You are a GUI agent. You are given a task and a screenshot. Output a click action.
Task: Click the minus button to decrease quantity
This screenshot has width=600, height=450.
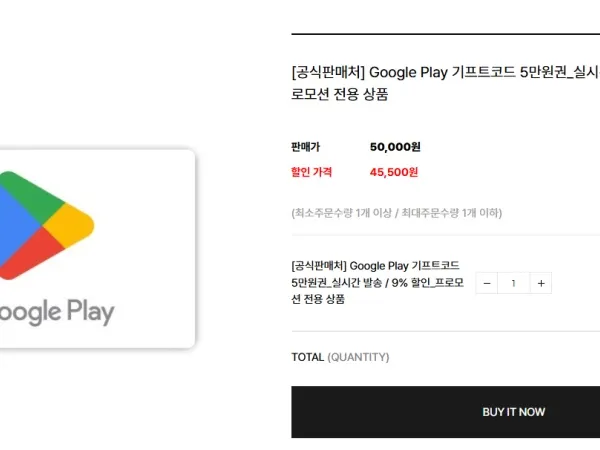[x=487, y=283]
